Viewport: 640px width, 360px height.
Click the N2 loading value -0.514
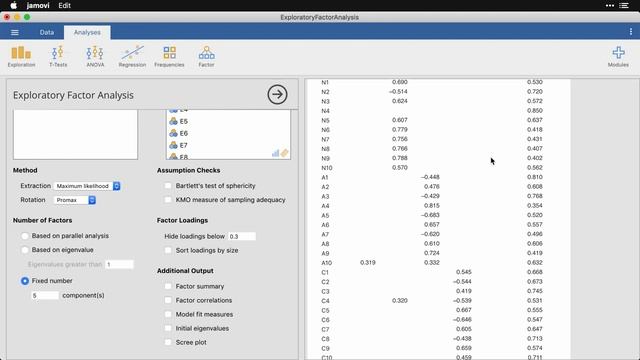(x=398, y=92)
